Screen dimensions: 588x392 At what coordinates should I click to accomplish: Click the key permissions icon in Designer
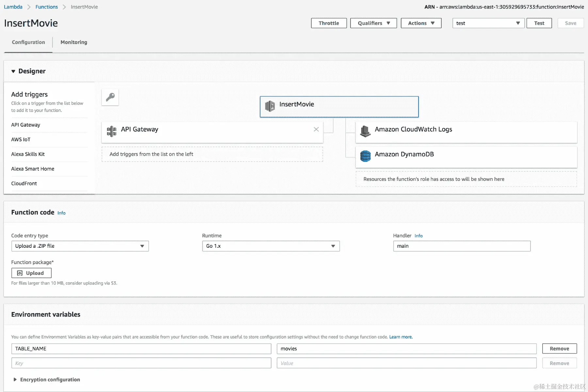coord(110,97)
